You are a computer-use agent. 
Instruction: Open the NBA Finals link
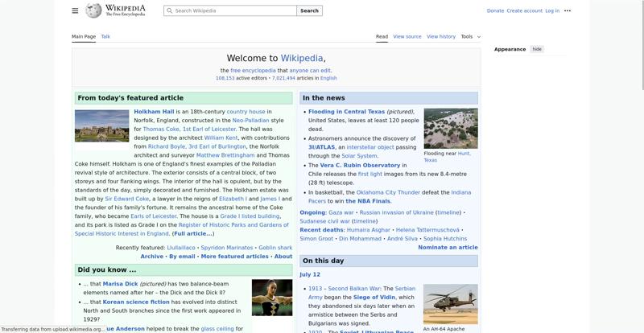pos(368,201)
